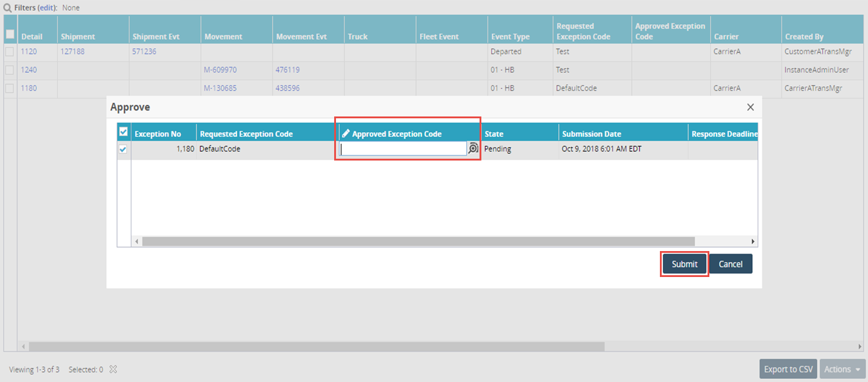This screenshot has height=382, width=868.
Task: Click the Filters magnifier icon
Action: pos(7,8)
